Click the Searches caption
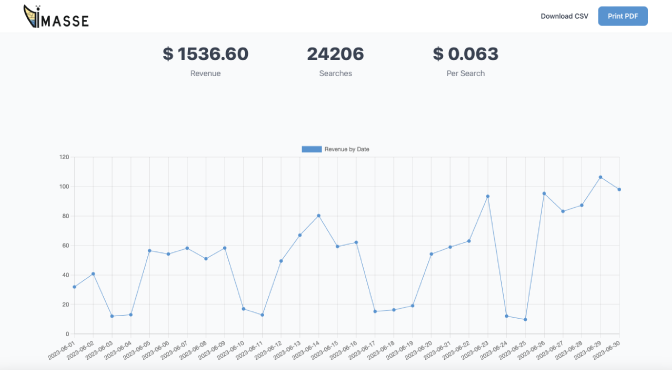This screenshot has height=370, width=672. click(336, 73)
